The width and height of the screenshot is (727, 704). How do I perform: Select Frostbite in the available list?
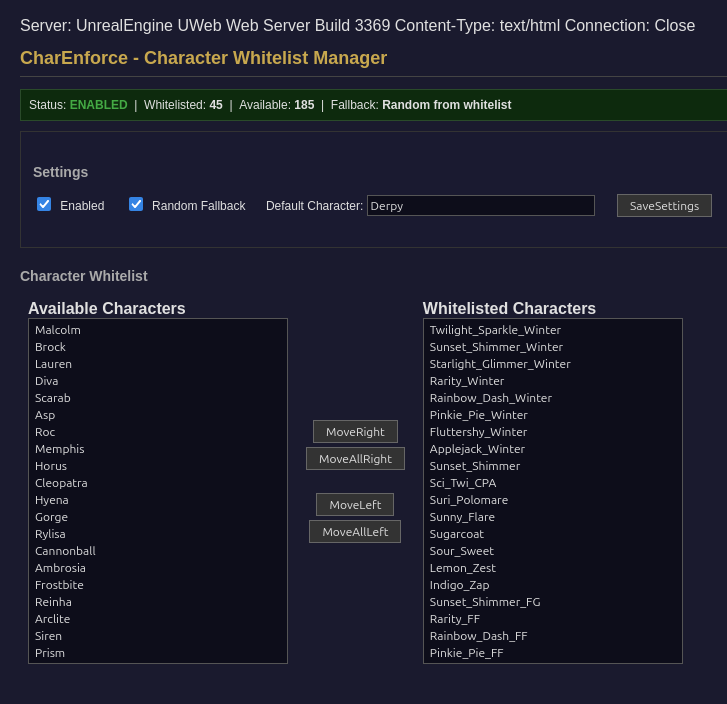tap(158, 585)
